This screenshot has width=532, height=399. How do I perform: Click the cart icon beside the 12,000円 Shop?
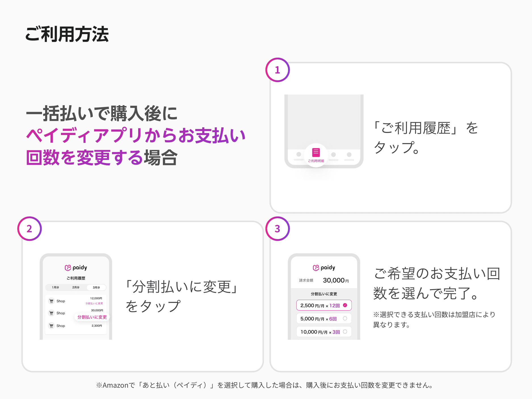(x=51, y=301)
